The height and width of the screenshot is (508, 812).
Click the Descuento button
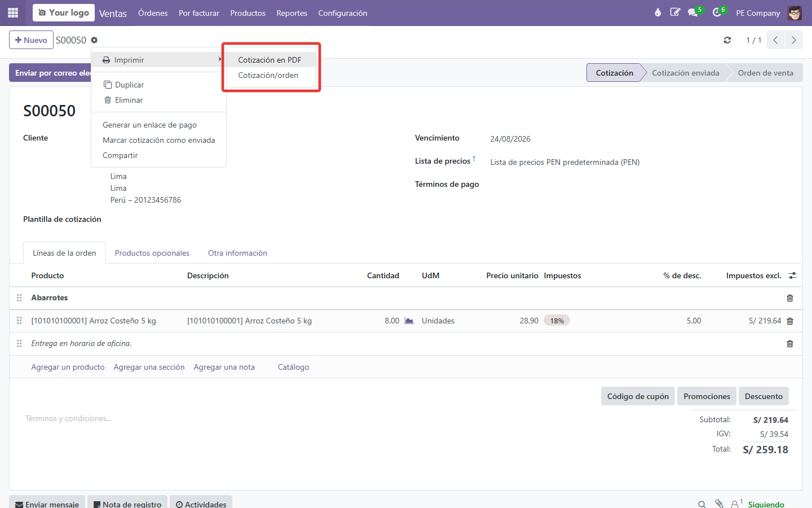click(x=764, y=396)
